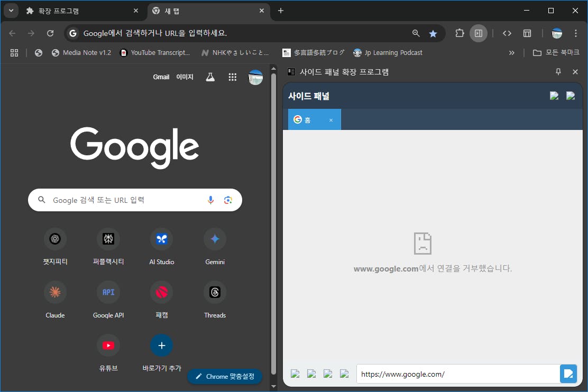
Task: Click the fourth bottom navigation icon in side panel
Action: click(x=344, y=374)
